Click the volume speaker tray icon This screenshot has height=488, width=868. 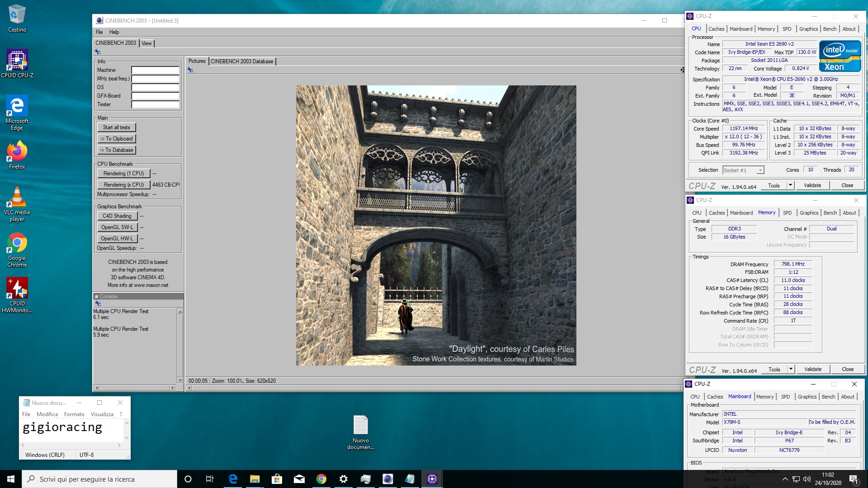[x=807, y=479]
